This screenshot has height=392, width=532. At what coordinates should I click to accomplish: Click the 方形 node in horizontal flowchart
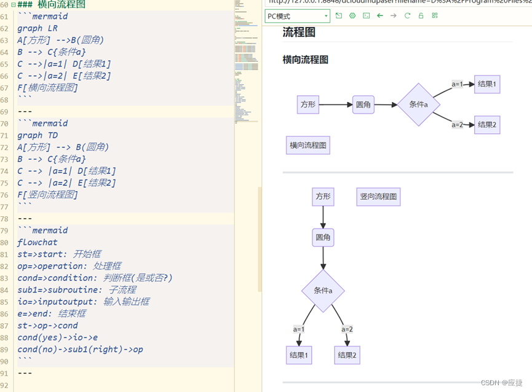(x=308, y=104)
